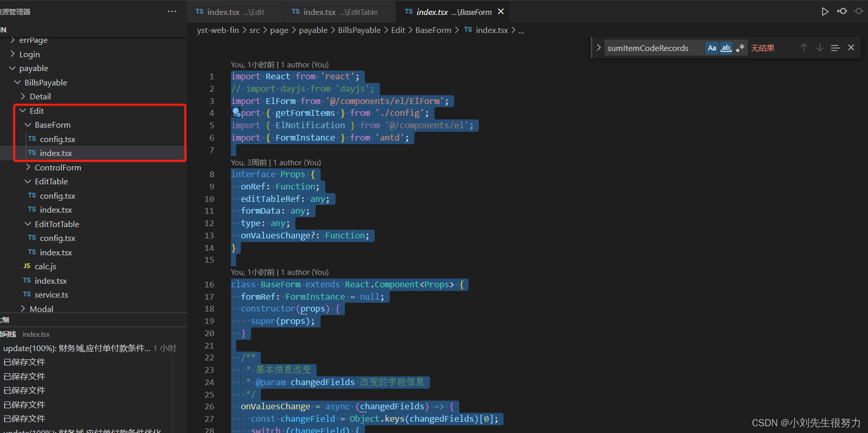This screenshot has height=433, width=868.
Task: Toggle match whole word in find widget
Action: pyautogui.click(x=726, y=48)
